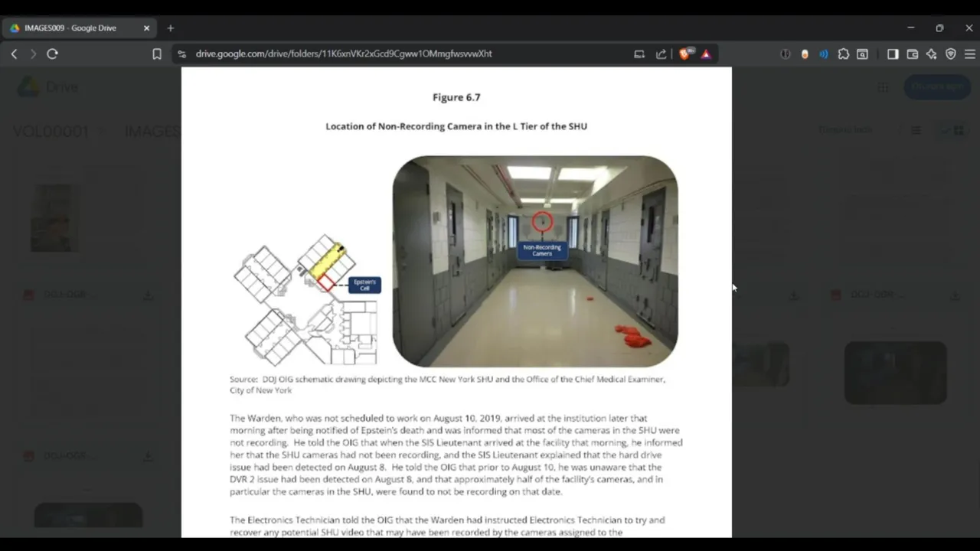Image resolution: width=980 pixels, height=551 pixels.
Task: Open the Google apps grid icon
Action: 883,87
